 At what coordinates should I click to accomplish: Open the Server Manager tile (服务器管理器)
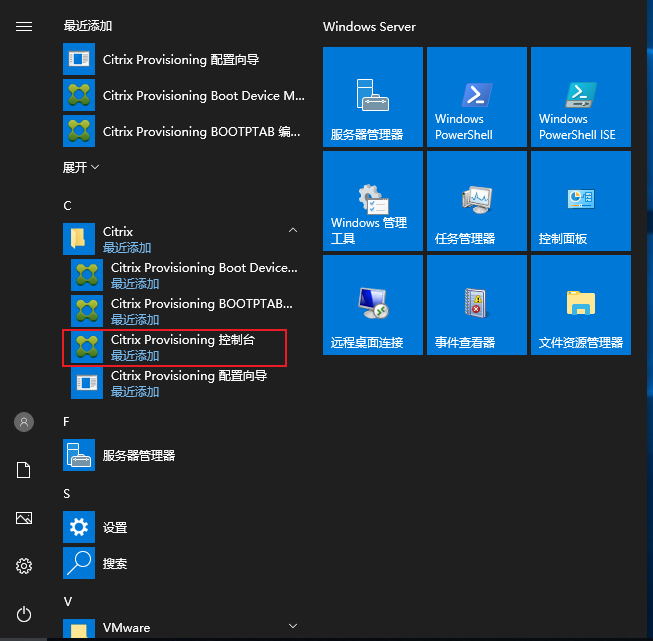(x=372, y=97)
